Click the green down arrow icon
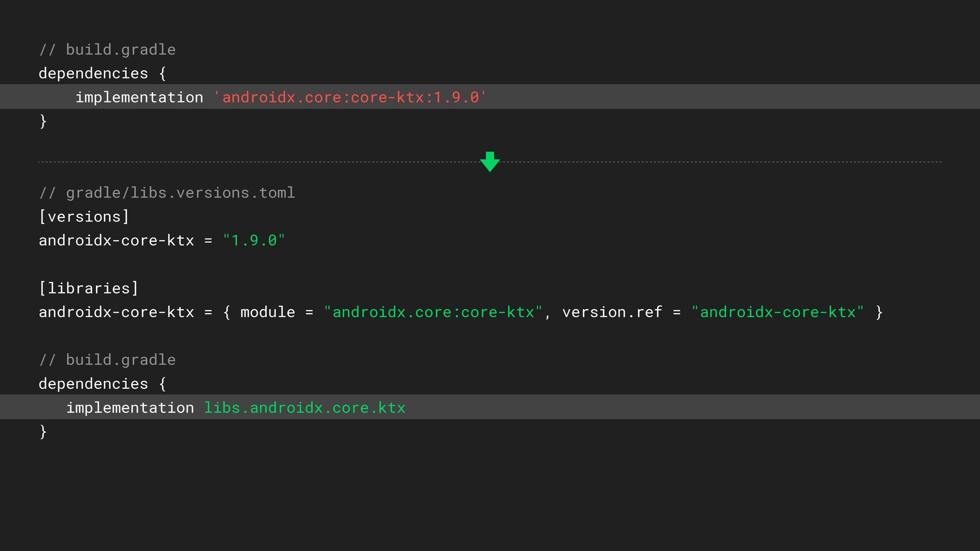This screenshot has height=551, width=980. (489, 162)
